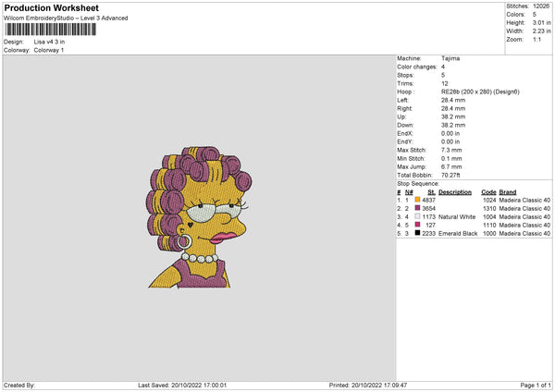Viewport: 555px width, 392px height.
Task: Click the Natural White thread swatch
Action: point(418,216)
